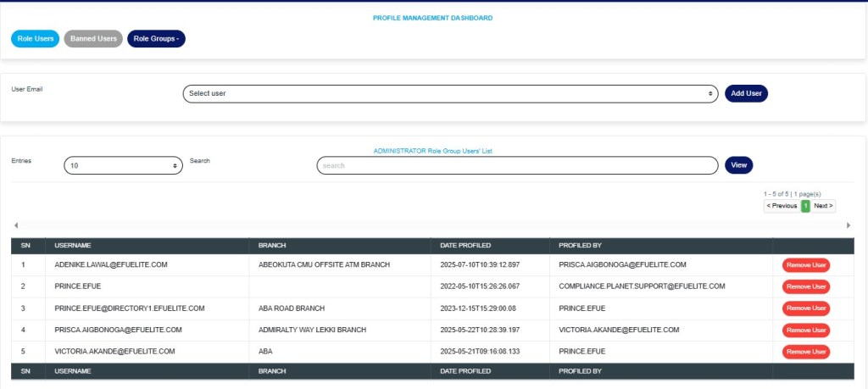Remove user ADENIKE.LAWAL@EFUELITE.COM
This screenshot has height=389, width=868.
(805, 264)
